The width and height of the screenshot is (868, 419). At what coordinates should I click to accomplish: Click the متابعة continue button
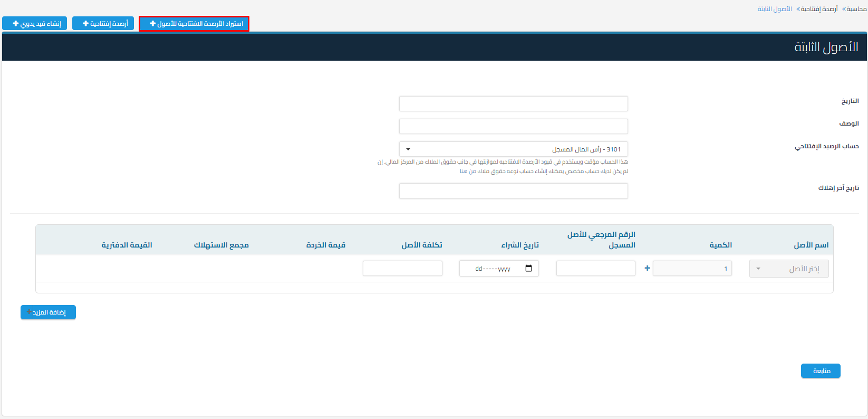pos(820,371)
